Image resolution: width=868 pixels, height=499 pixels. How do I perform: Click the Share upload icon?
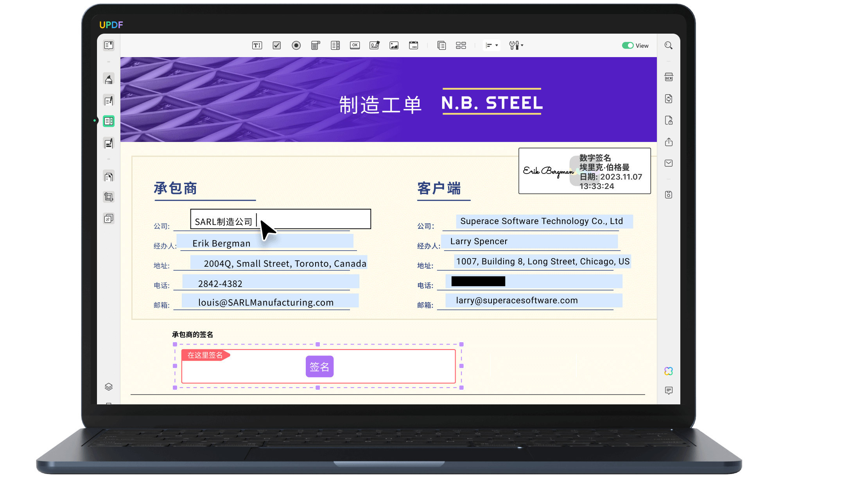click(669, 142)
